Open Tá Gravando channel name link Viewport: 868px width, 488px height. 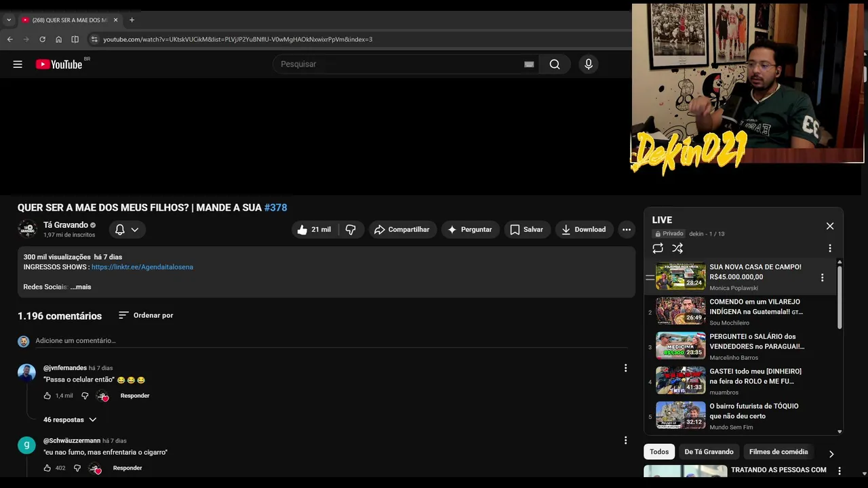tap(66, 225)
